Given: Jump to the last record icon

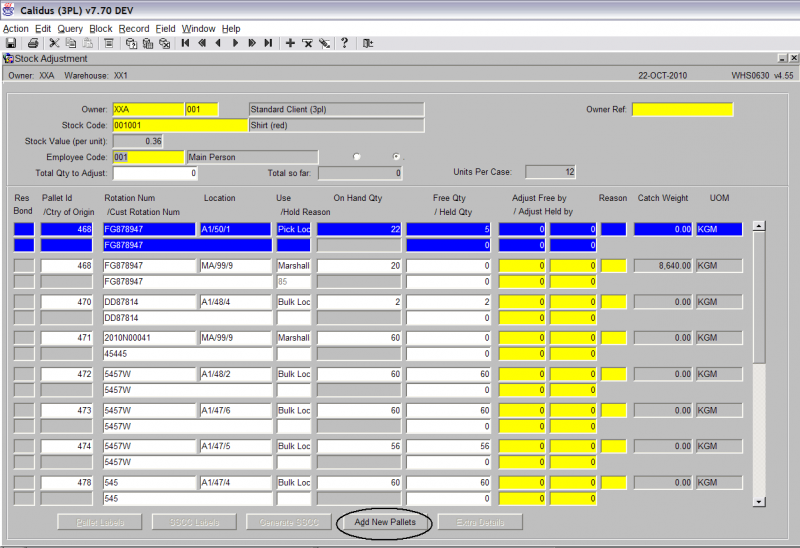Looking at the screenshot, I should click(x=268, y=43).
